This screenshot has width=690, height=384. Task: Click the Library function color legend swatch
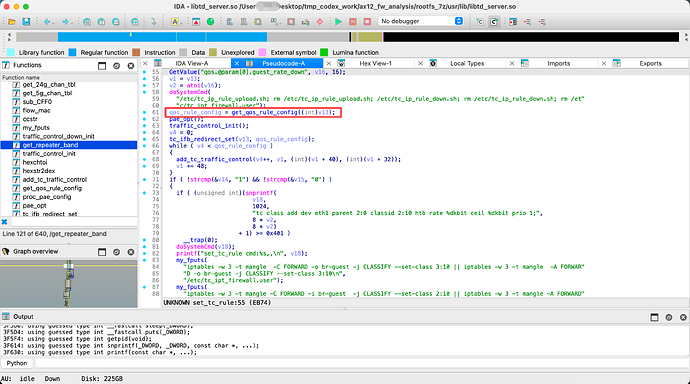click(x=11, y=52)
